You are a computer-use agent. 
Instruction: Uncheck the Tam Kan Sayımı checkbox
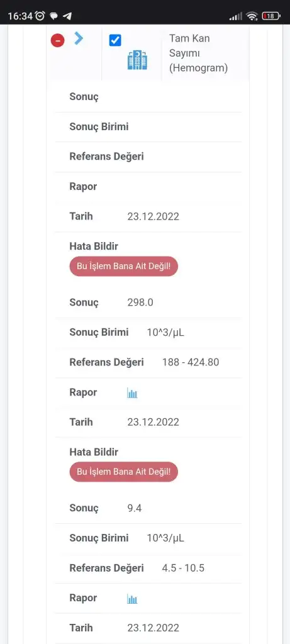coord(115,40)
